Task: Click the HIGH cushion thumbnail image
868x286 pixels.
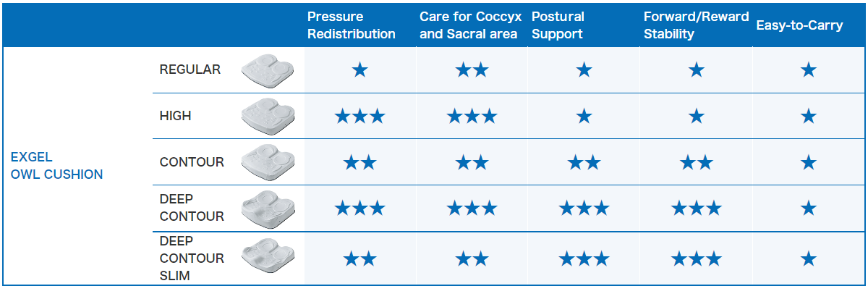Action: (268, 116)
